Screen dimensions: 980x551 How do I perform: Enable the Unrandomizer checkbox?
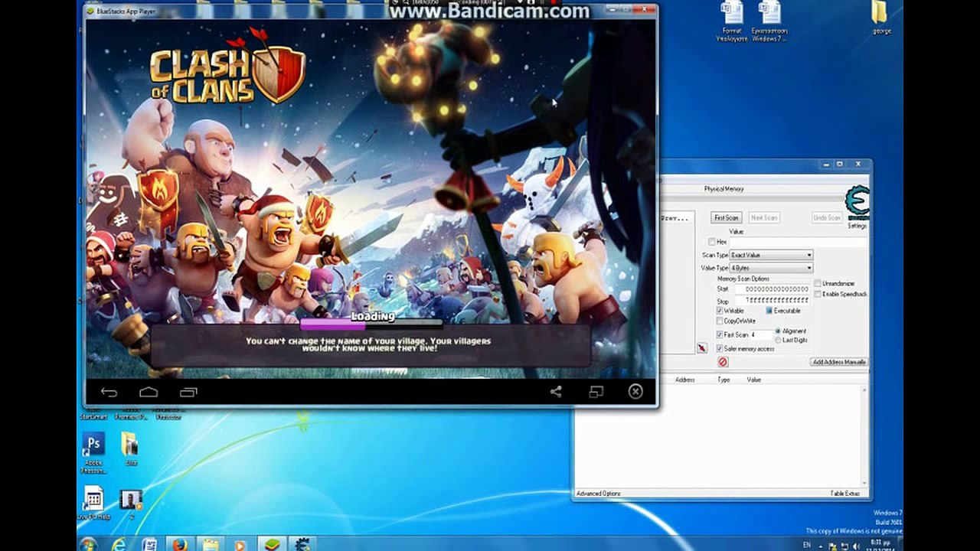(x=818, y=284)
